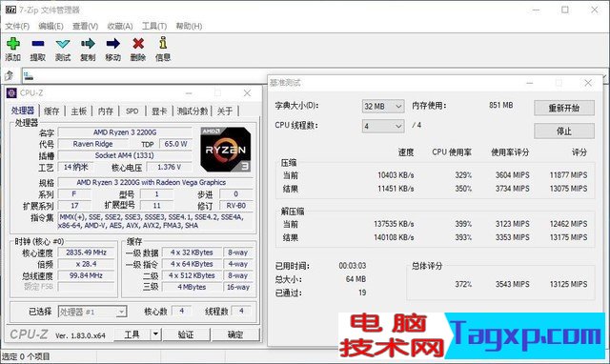Click the 4 MBytes L3 cache value
The width and height of the screenshot is (610, 364).
[192, 287]
